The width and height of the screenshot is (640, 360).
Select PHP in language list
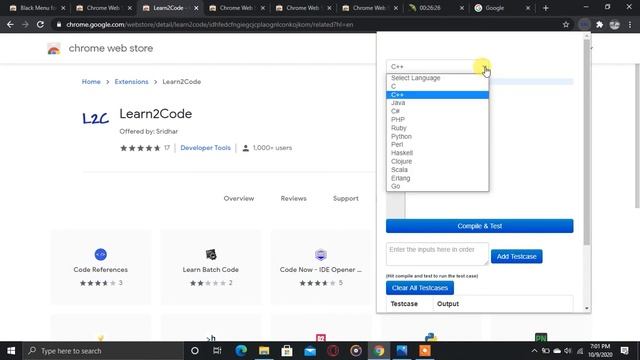[437, 120]
